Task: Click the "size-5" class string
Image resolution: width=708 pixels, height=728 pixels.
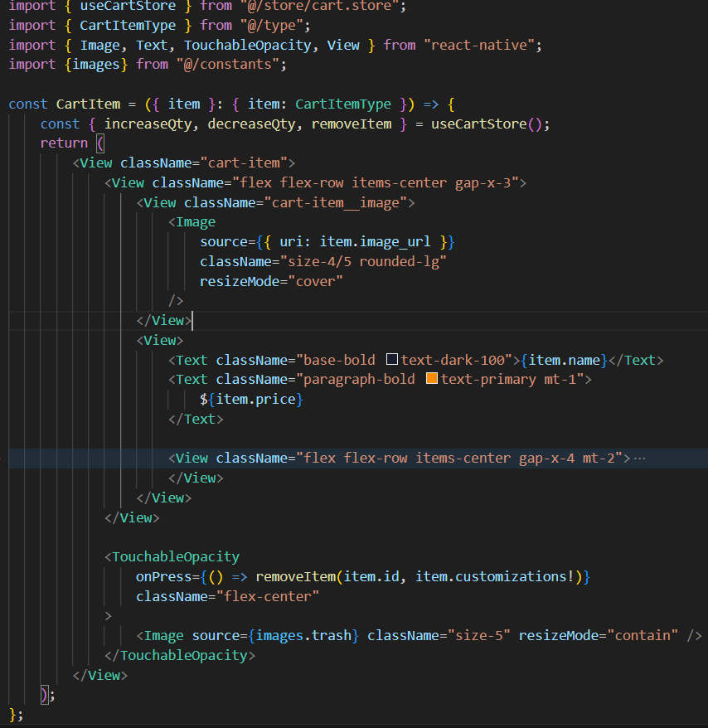Action: (x=478, y=636)
